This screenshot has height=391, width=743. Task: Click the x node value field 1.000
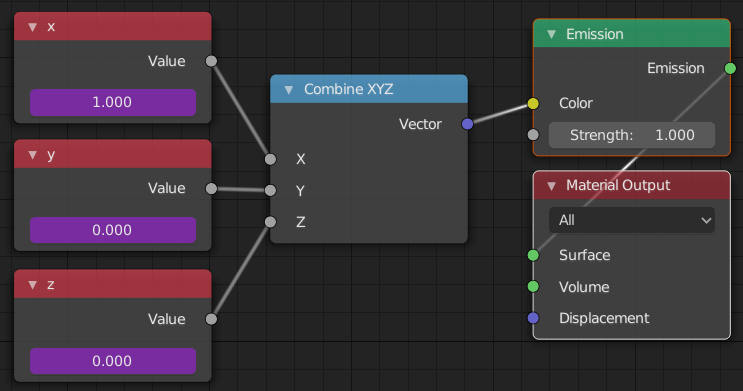pos(113,102)
